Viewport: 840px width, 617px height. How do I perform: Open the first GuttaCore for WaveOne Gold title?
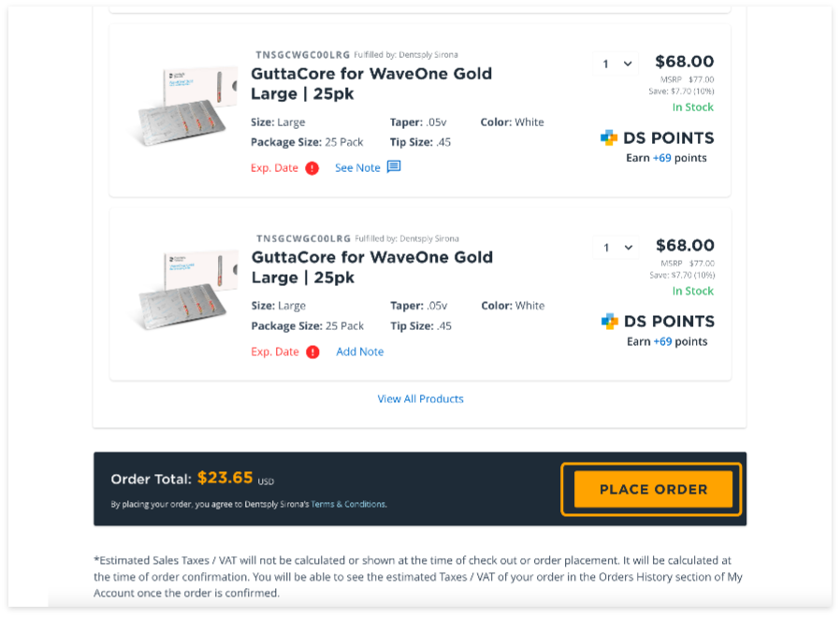pyautogui.click(x=370, y=83)
